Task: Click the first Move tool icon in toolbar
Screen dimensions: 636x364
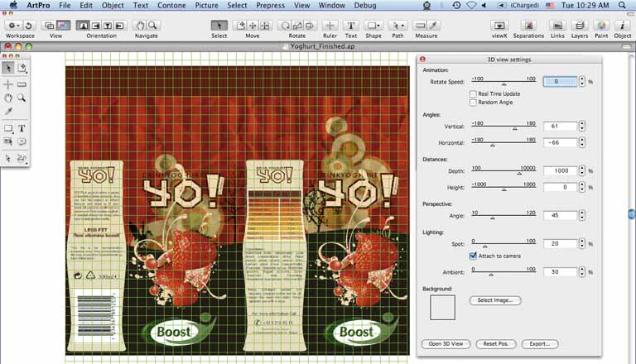Action: (240, 26)
